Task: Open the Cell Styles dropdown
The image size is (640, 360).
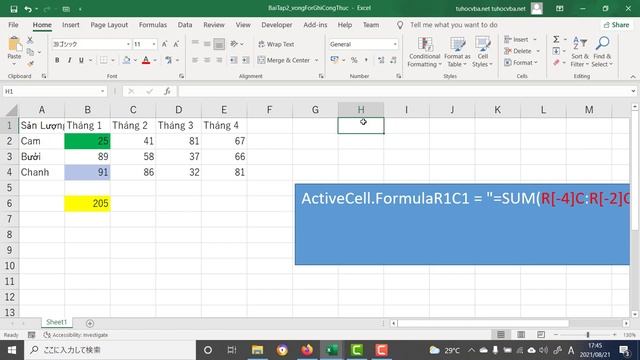Action: coord(482,52)
